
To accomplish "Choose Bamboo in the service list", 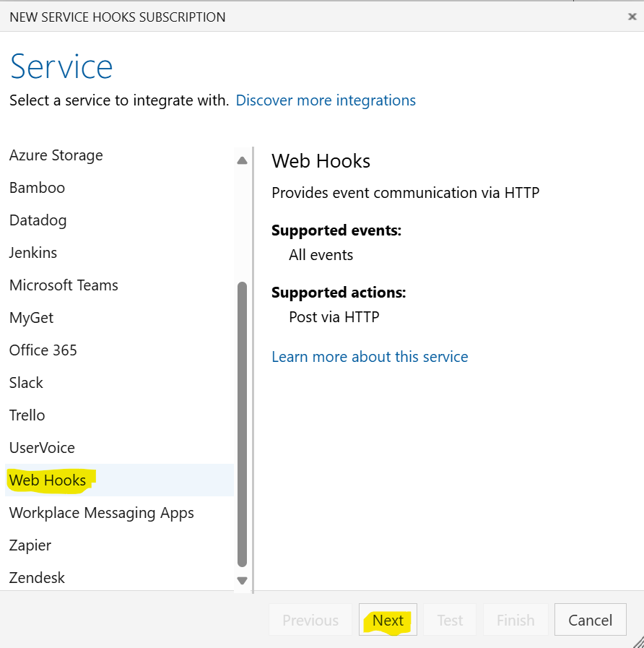I will (38, 188).
